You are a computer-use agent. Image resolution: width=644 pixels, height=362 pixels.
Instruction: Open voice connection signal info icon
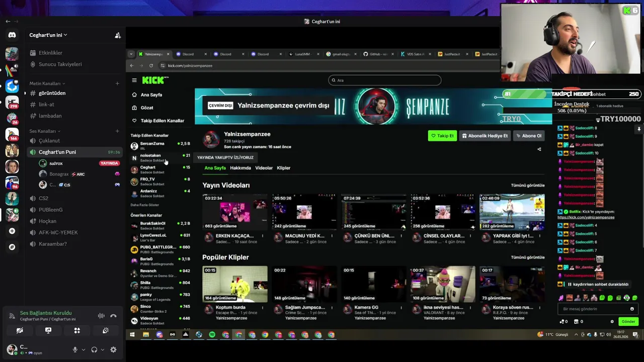coord(12,316)
